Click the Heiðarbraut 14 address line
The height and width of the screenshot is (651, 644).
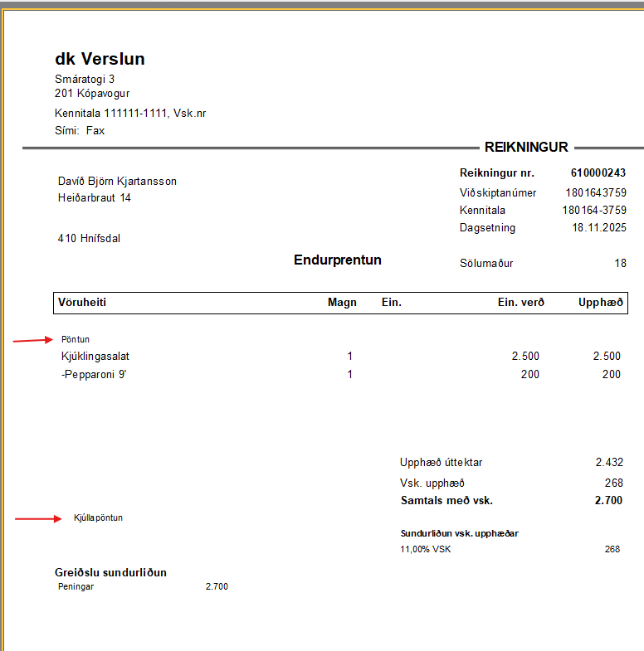(x=94, y=198)
